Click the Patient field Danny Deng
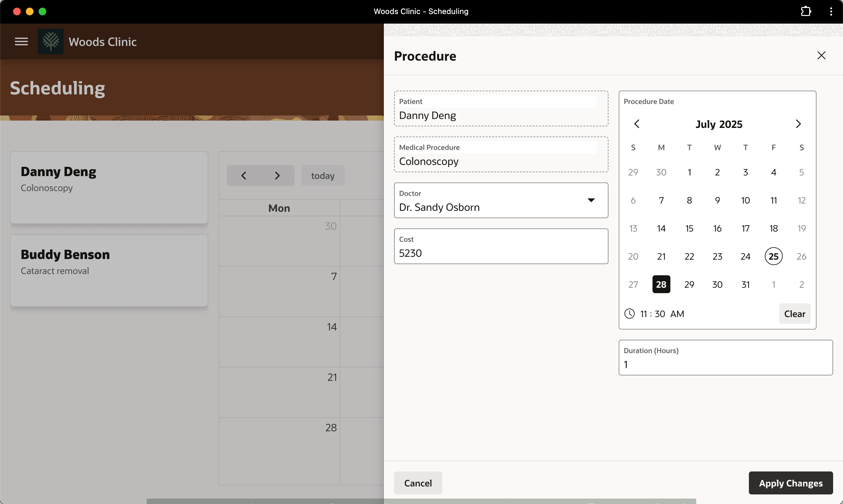 click(x=501, y=109)
